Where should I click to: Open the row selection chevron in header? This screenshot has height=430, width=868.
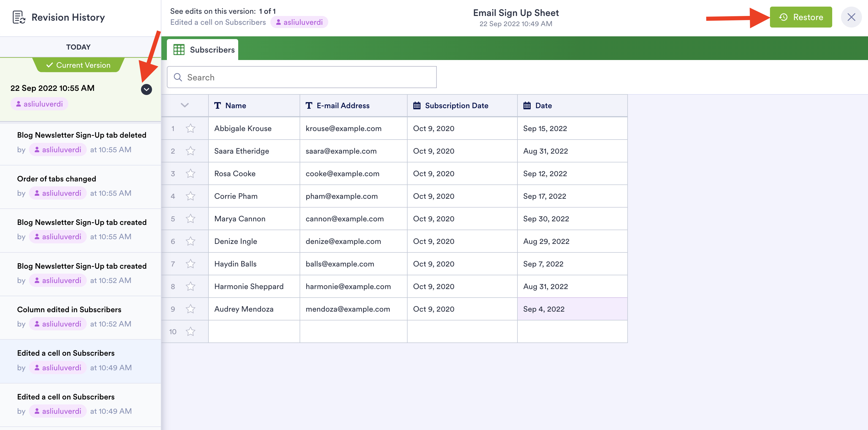(x=184, y=105)
